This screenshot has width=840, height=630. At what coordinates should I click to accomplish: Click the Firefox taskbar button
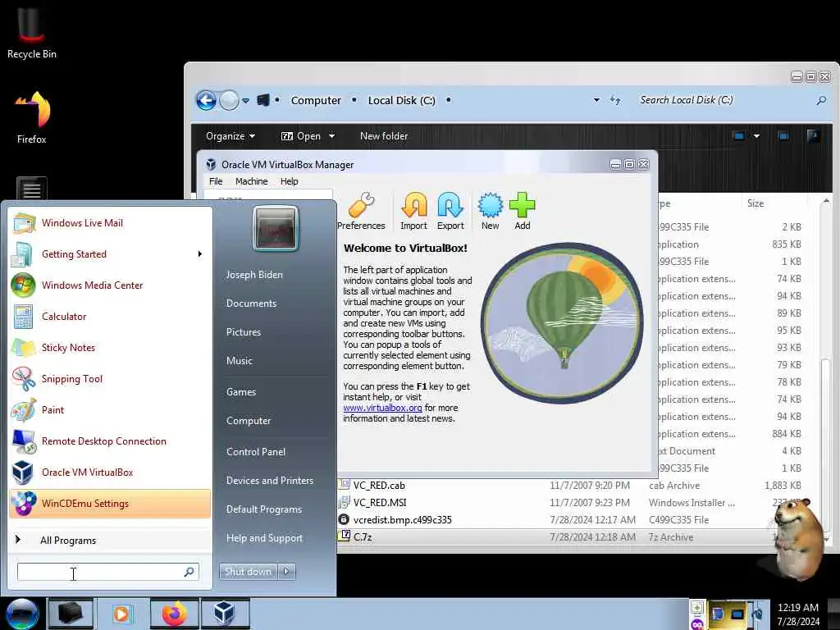[x=174, y=614]
